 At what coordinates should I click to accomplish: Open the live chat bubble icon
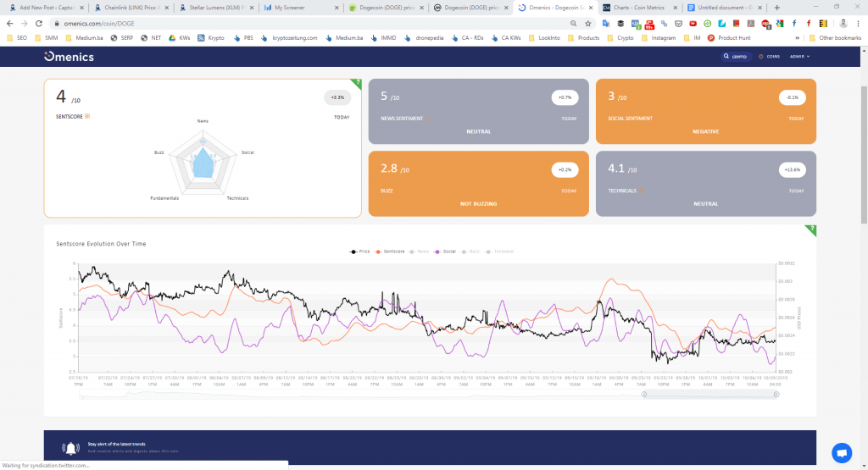click(842, 453)
